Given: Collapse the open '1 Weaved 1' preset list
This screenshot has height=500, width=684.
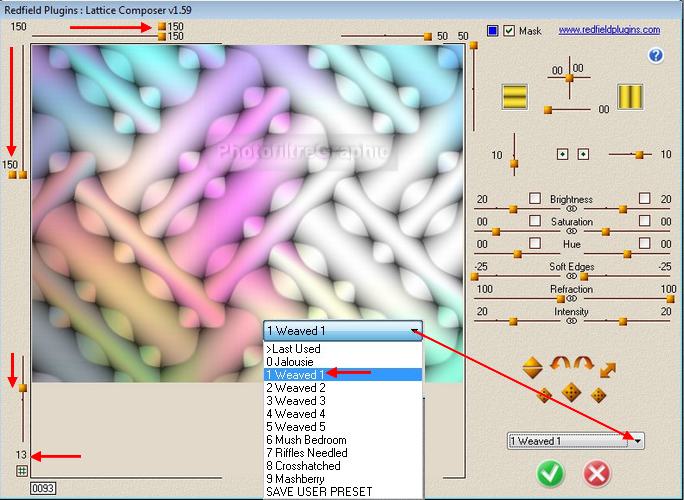Looking at the screenshot, I should (415, 330).
